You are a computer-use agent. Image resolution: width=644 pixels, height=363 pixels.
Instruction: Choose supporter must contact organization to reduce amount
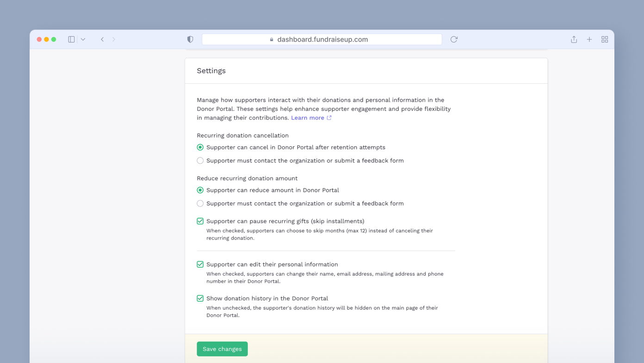coord(200,203)
